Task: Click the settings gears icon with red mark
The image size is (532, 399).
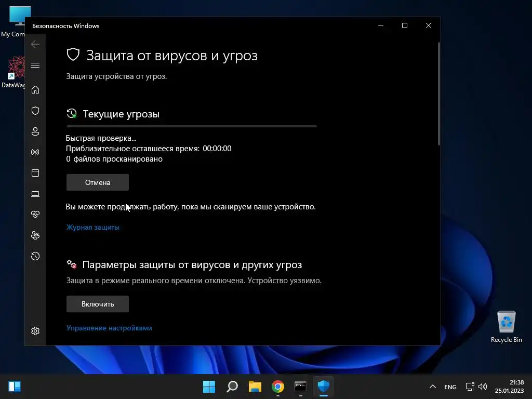Action: click(72, 264)
